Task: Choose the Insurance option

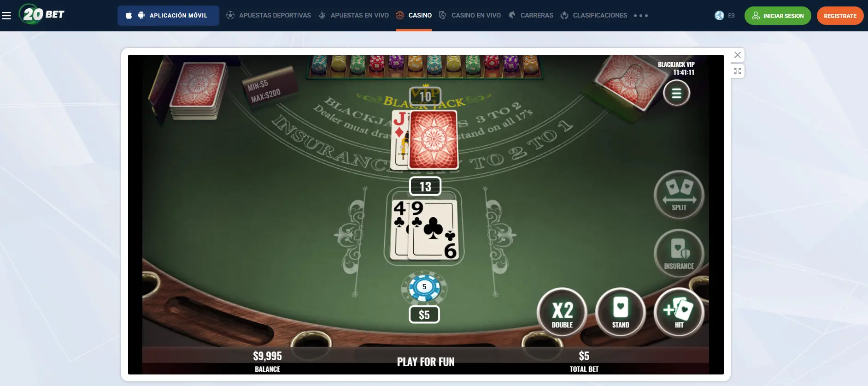Action: 679,254
